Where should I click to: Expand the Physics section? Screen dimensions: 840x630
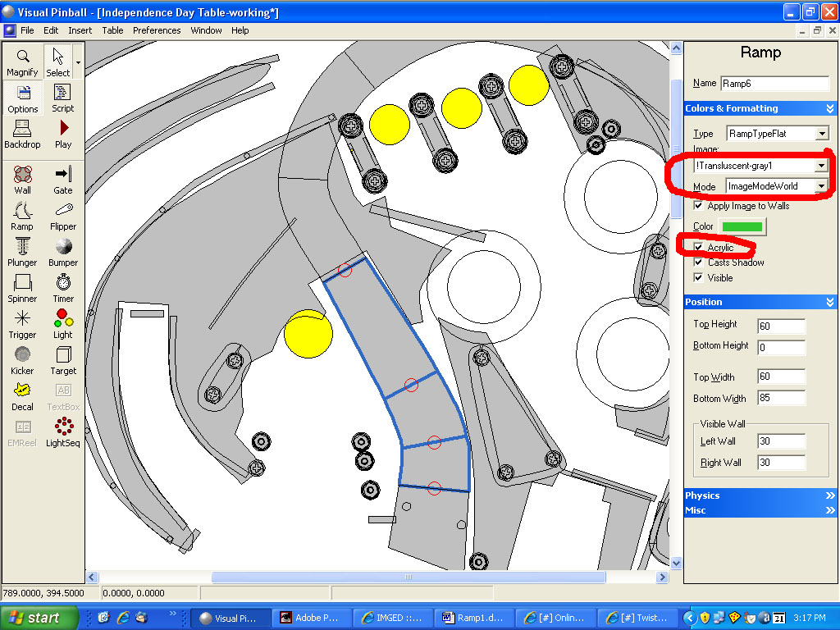[760, 495]
